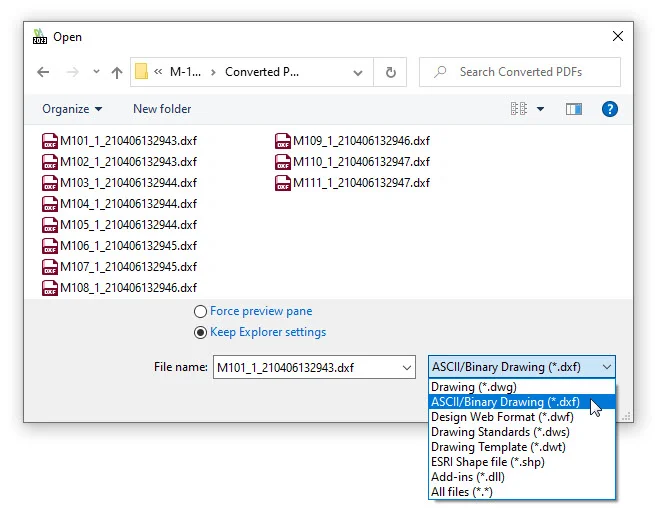Select the M105_1_210406132944.dxf file icon
655x512 pixels.
pyautogui.click(x=50, y=225)
